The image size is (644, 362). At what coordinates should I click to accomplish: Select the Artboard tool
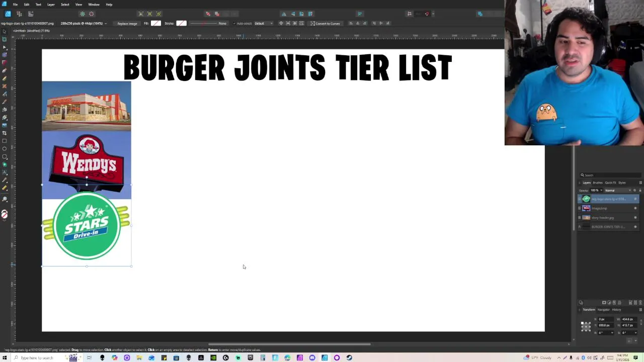point(5,39)
